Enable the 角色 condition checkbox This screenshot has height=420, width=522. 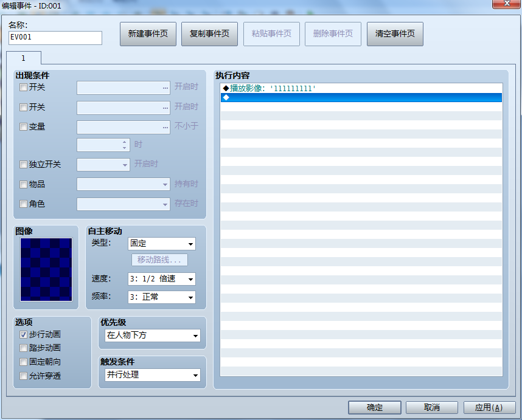[23, 204]
